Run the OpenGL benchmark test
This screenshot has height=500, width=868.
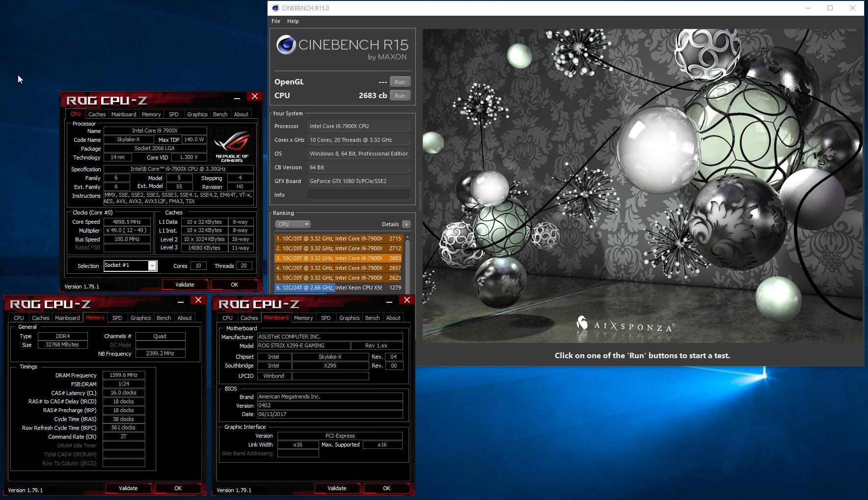400,82
